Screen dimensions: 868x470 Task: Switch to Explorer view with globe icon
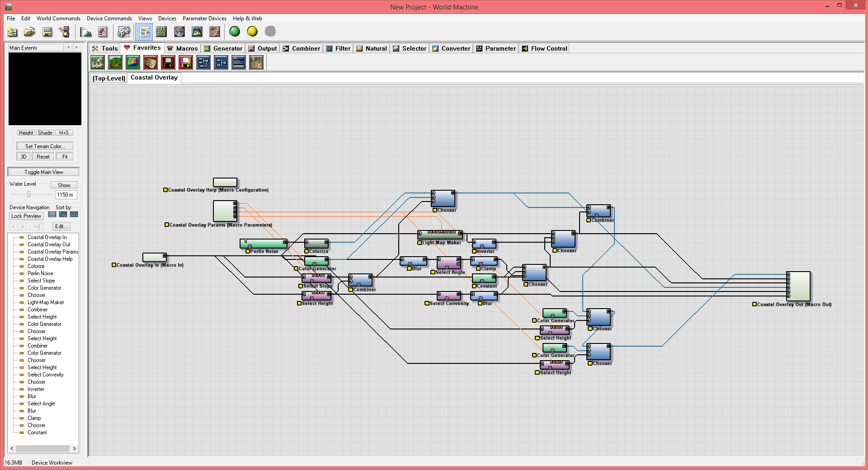coord(179,32)
